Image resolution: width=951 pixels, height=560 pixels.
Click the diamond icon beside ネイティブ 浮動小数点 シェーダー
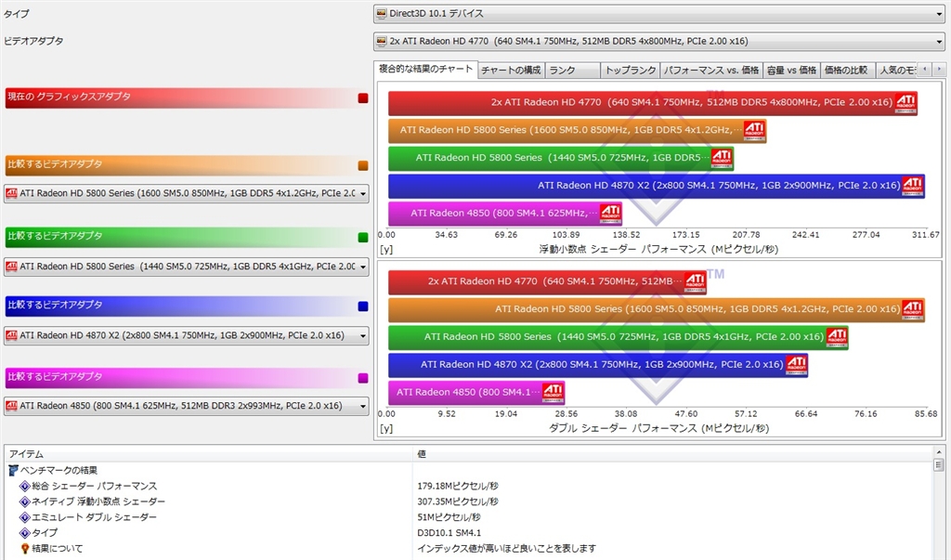[x=25, y=501]
